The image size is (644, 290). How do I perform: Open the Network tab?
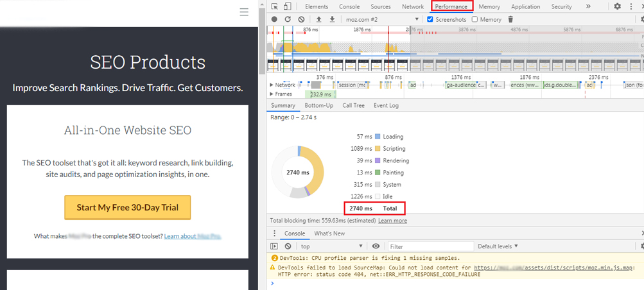tap(413, 6)
